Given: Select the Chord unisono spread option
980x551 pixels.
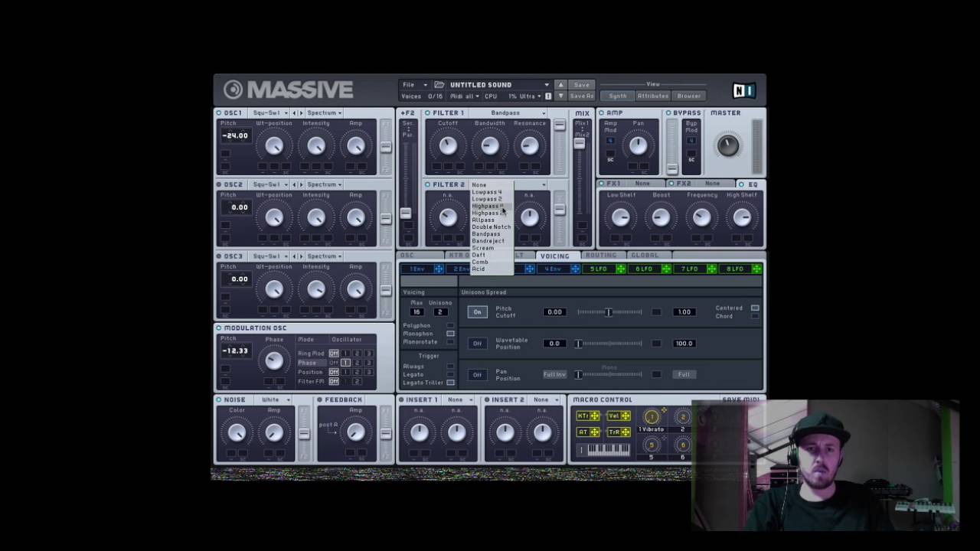Looking at the screenshot, I should point(755,316).
